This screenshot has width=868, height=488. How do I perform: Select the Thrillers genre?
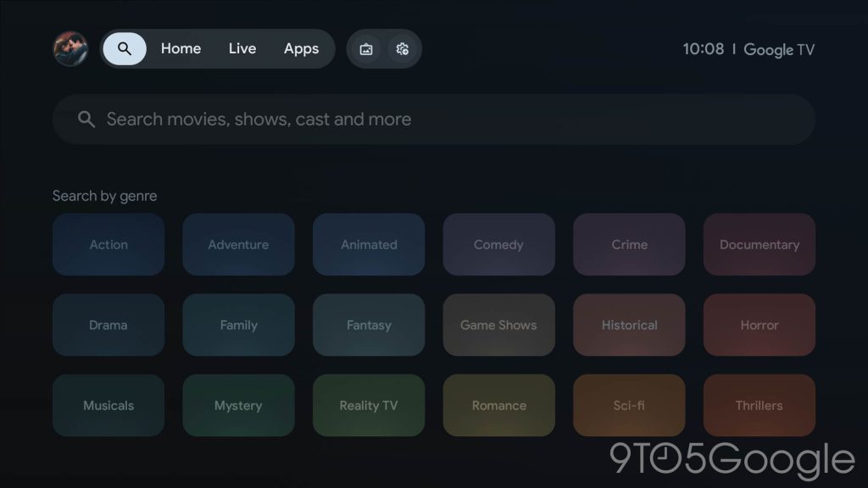pos(759,406)
